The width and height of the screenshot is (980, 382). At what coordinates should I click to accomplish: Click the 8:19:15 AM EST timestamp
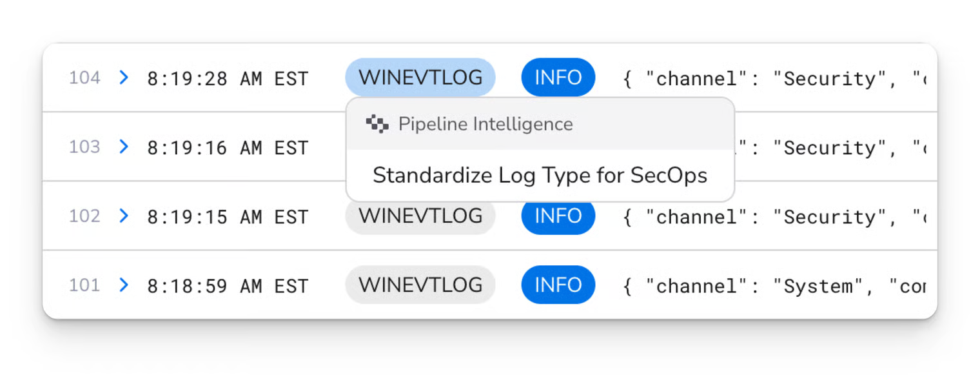(x=228, y=217)
